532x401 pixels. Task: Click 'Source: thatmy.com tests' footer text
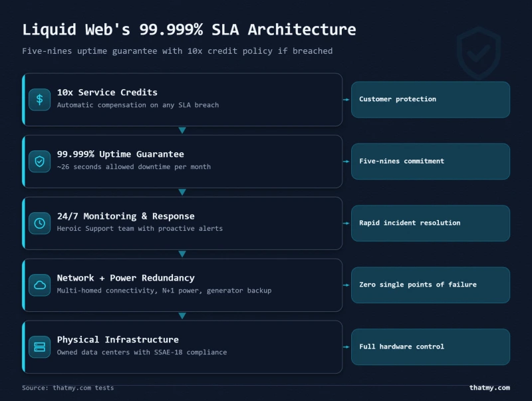(x=68, y=388)
